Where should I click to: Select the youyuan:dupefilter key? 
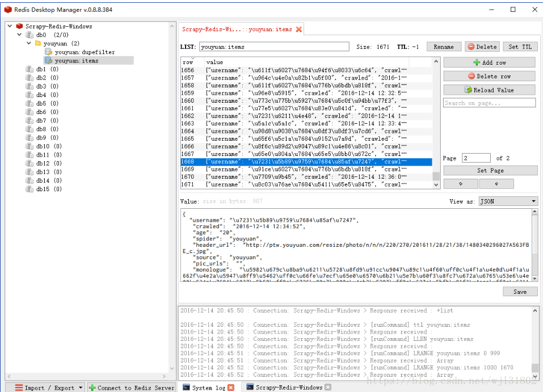coord(85,52)
